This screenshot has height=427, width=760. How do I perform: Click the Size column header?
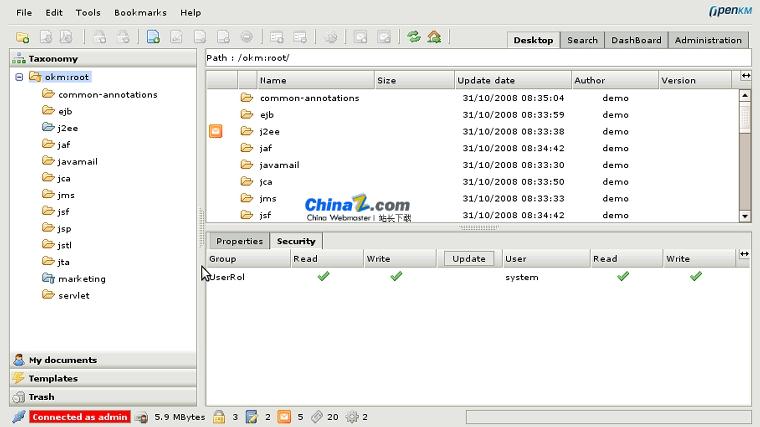(414, 80)
